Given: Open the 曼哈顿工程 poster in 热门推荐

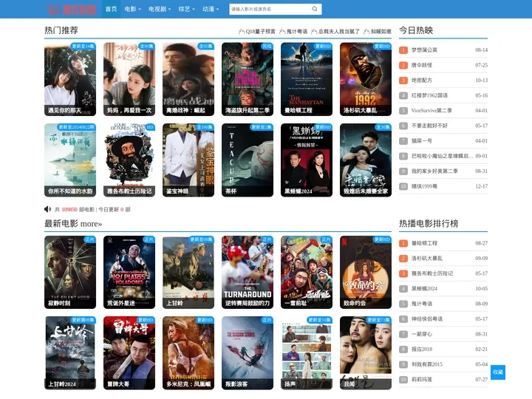Looking at the screenshot, I should point(307,79).
